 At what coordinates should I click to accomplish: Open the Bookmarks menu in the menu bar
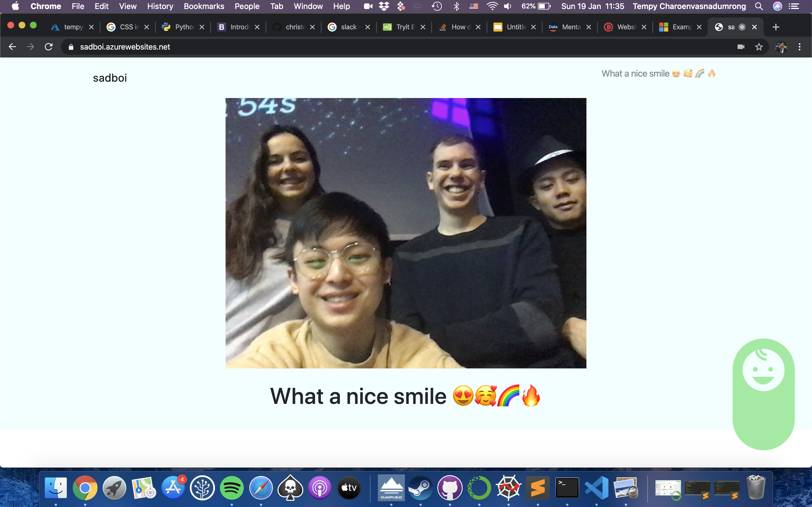click(x=204, y=6)
